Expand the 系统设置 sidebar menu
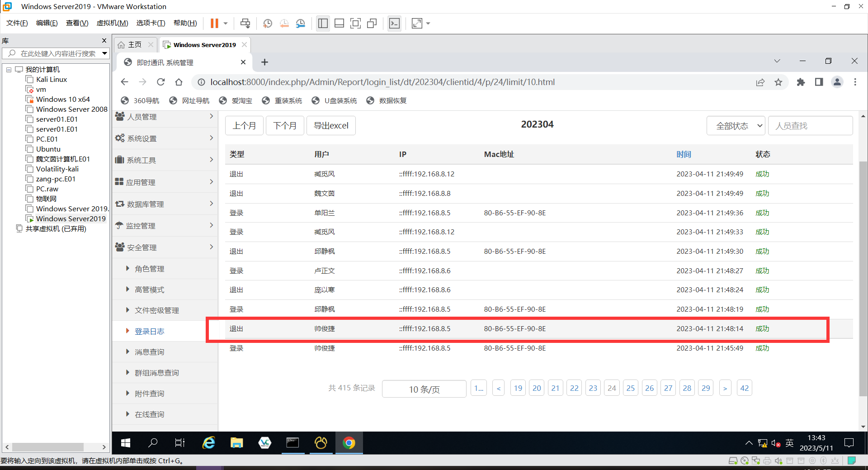This screenshot has height=470, width=868. [165, 138]
